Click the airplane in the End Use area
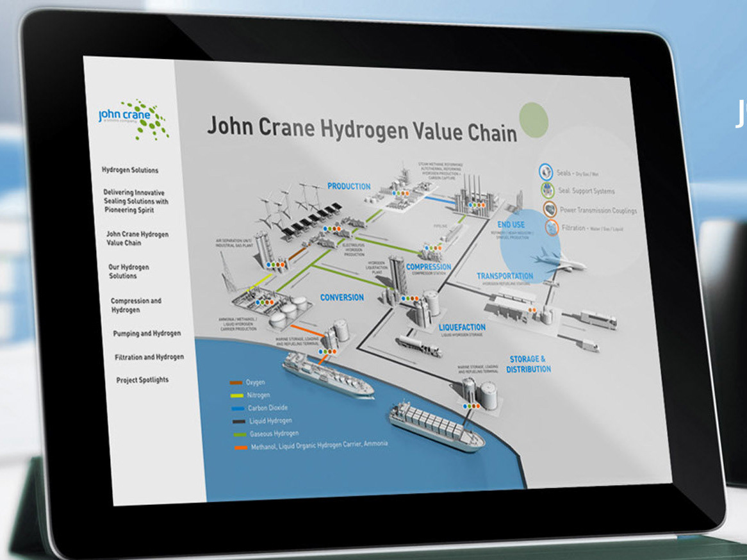 (x=559, y=259)
